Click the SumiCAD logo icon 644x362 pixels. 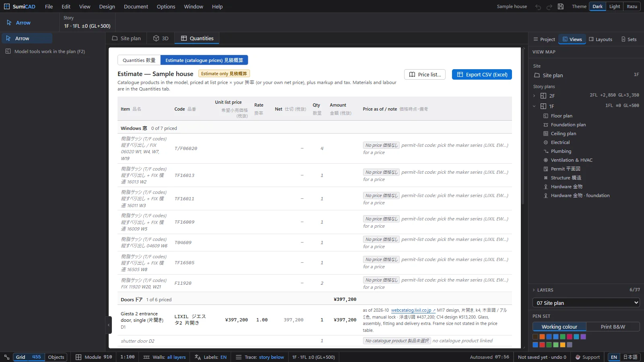click(x=7, y=6)
